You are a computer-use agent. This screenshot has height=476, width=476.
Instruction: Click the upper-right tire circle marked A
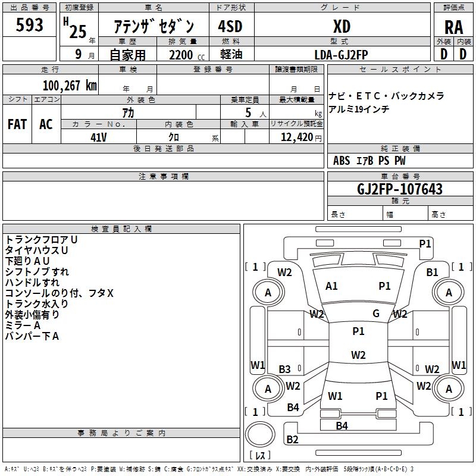pos(449,293)
